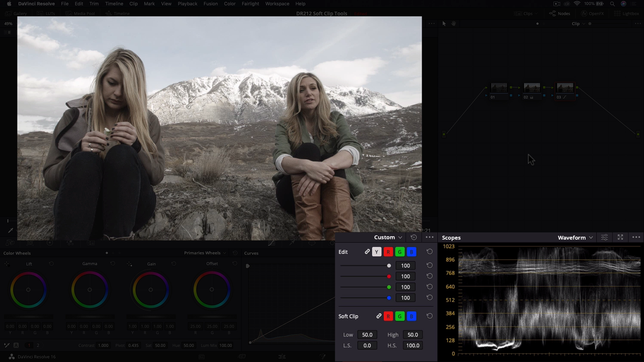Open the Apple menu

pos(9,4)
